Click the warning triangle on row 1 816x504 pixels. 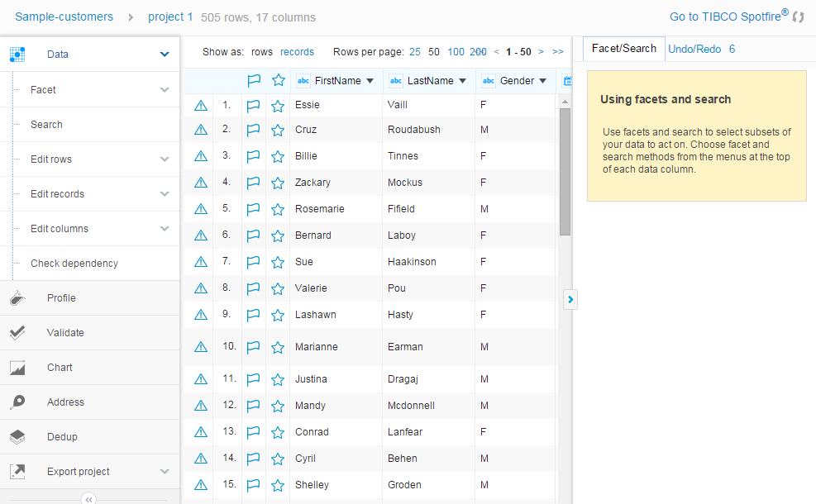[x=200, y=106]
